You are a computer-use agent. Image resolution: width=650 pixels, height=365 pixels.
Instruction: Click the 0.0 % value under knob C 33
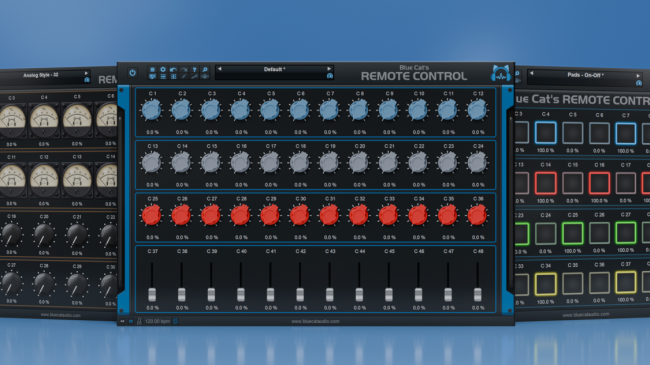(389, 237)
